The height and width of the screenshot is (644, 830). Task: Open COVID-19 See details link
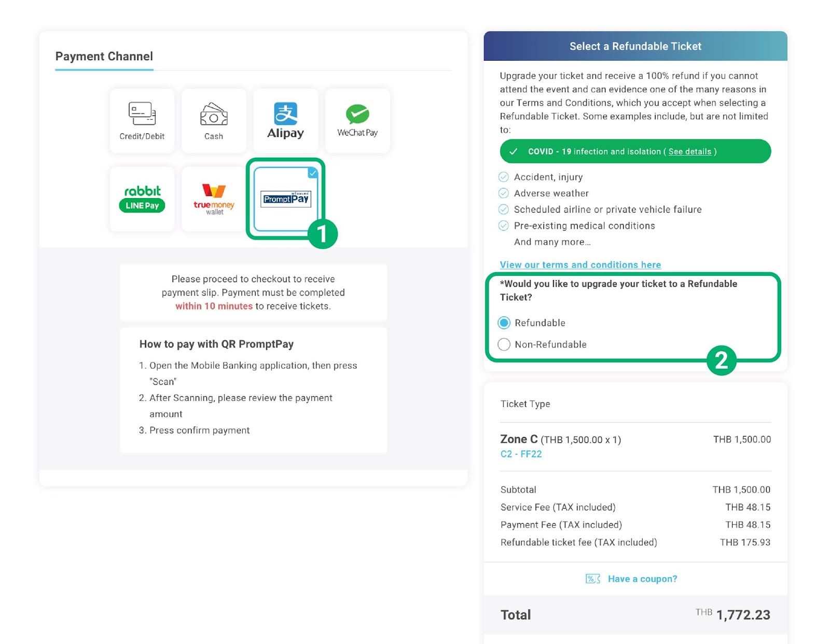coord(689,151)
